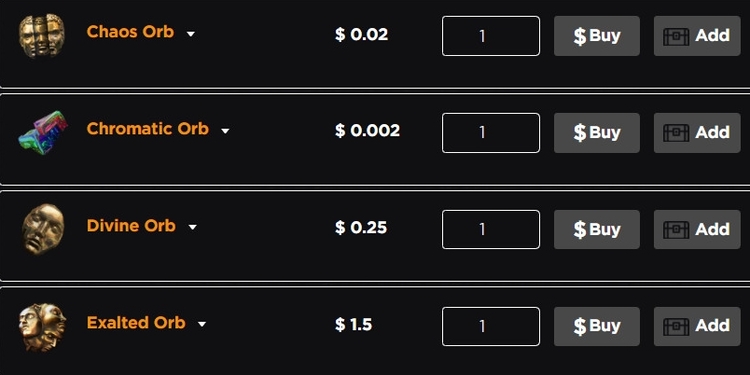This screenshot has width=750, height=375.
Task: Click the chest icon in Divine Orb row
Action: [x=676, y=229]
